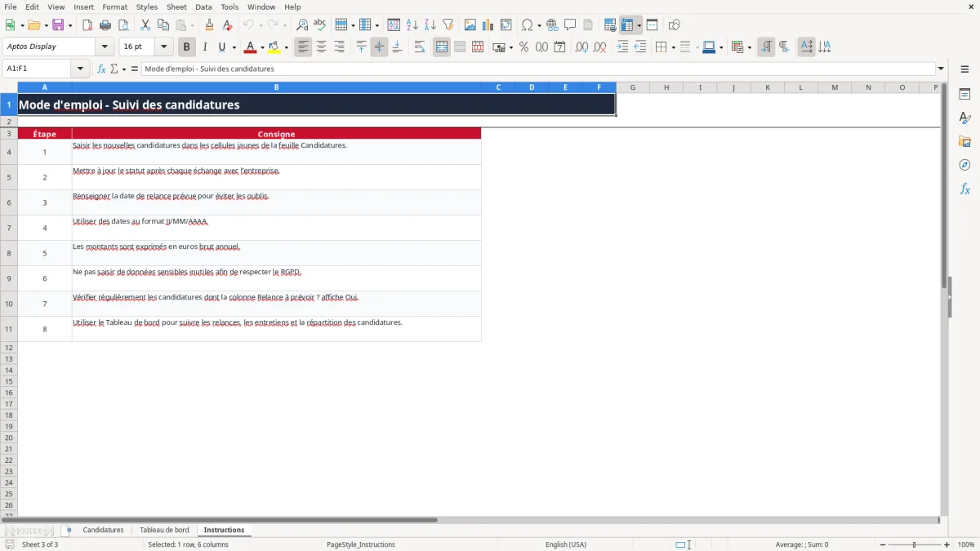
Task: Click the Cut scissors icon
Action: 145,25
